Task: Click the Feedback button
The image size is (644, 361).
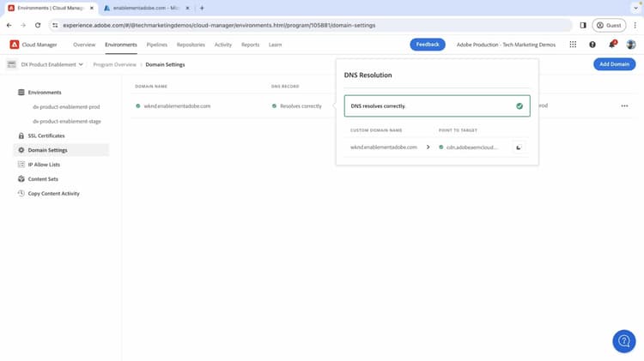Action: pos(428,45)
